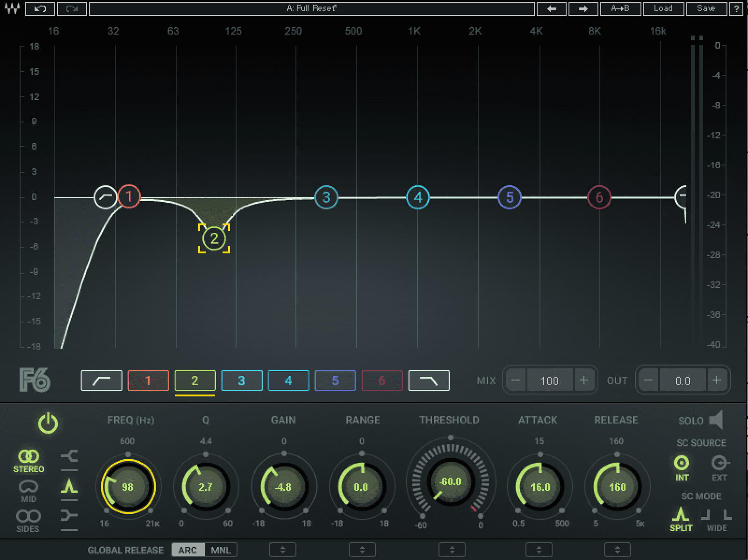This screenshot has width=748, height=560.
Task: Solo the band using the speaker icon
Action: click(x=716, y=420)
